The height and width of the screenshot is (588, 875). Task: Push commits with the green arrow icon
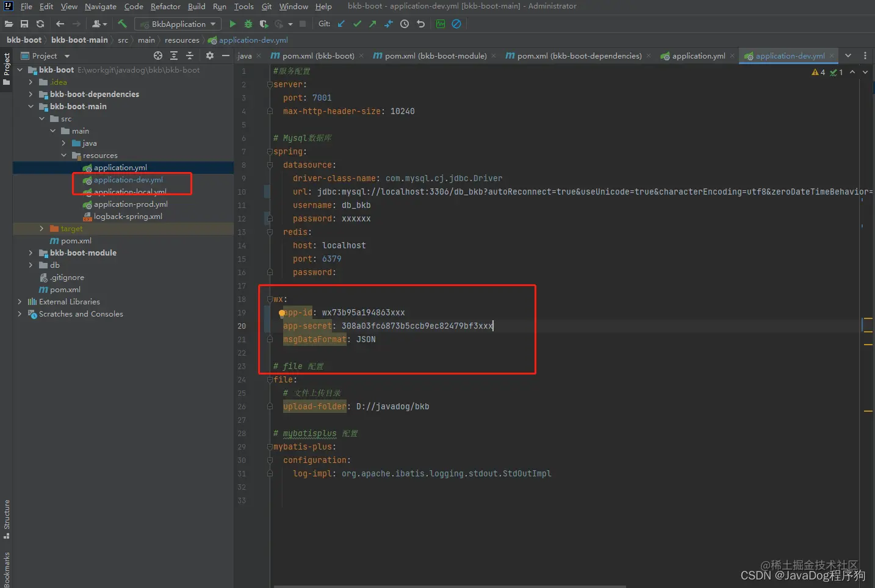coord(373,24)
